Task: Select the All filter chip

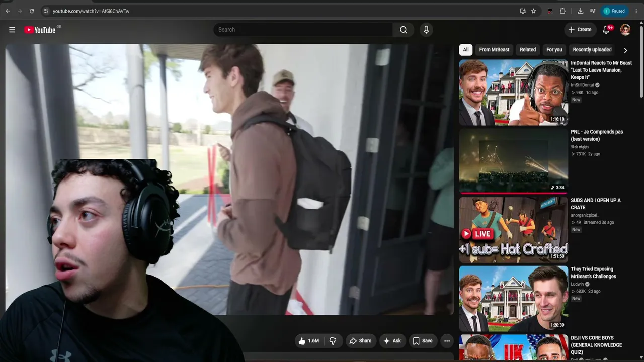Action: tap(466, 50)
